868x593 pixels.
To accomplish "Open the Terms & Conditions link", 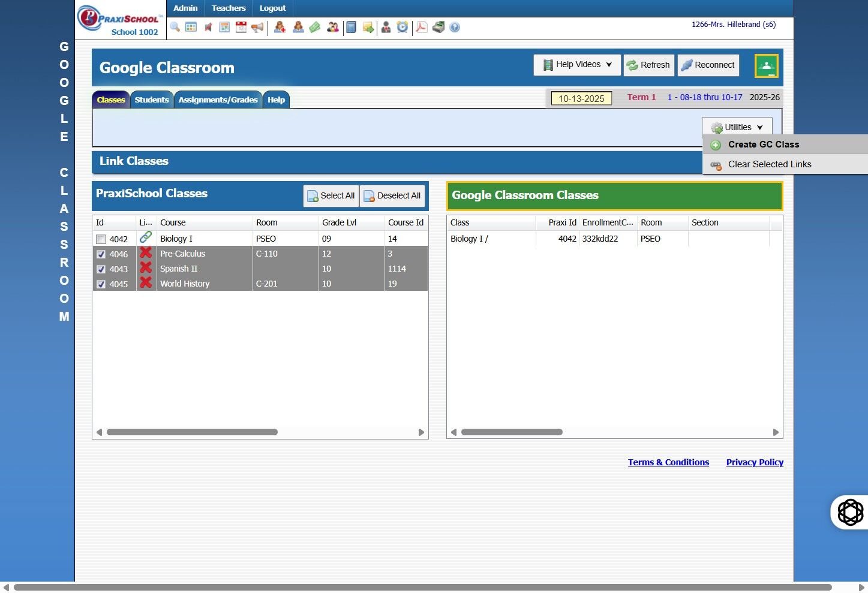I will coord(668,462).
